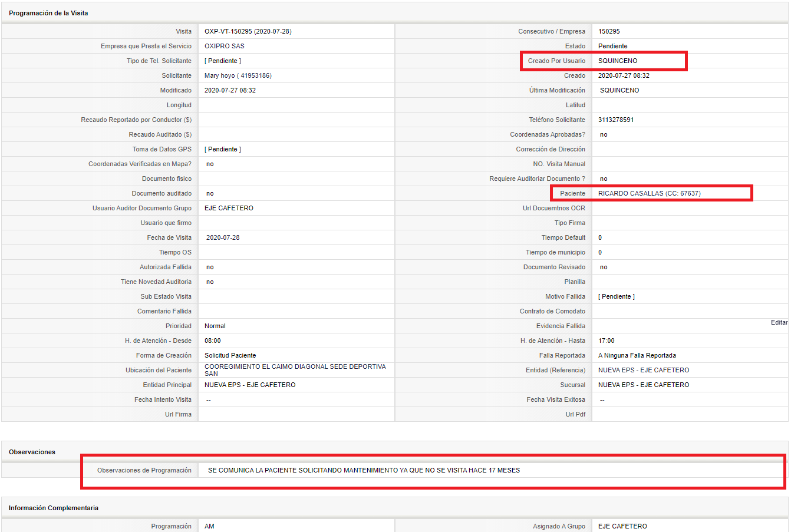Click the Observaciones section header

(x=32, y=452)
